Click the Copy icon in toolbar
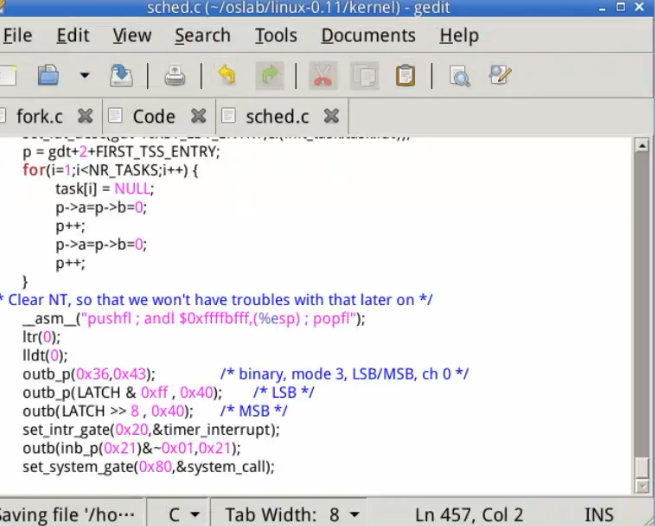This screenshot has height=526, width=655. click(364, 76)
